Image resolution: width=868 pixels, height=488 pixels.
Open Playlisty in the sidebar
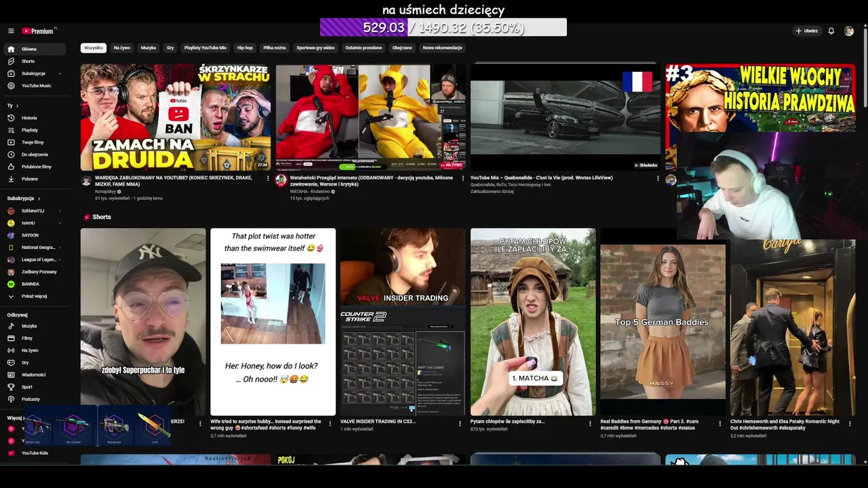[x=35, y=130]
